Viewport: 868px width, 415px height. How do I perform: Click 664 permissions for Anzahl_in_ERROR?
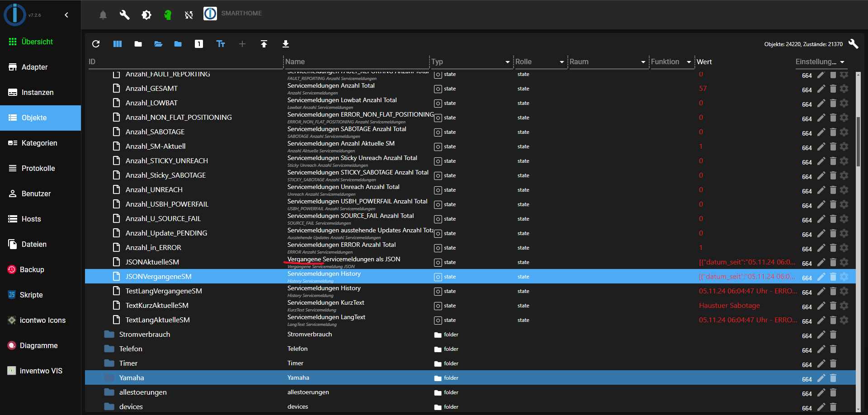(x=807, y=249)
